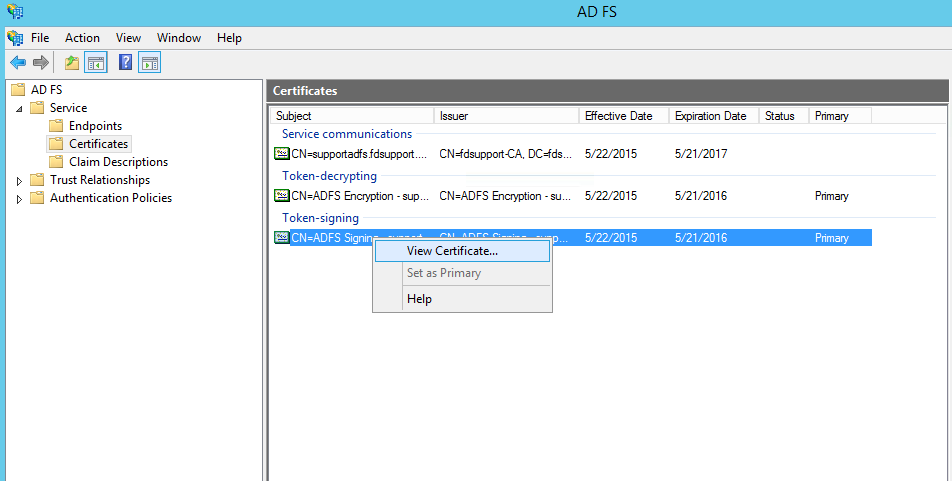Click the Endpoints folder icon
Screen dimensions: 952x481
[x=56, y=126]
